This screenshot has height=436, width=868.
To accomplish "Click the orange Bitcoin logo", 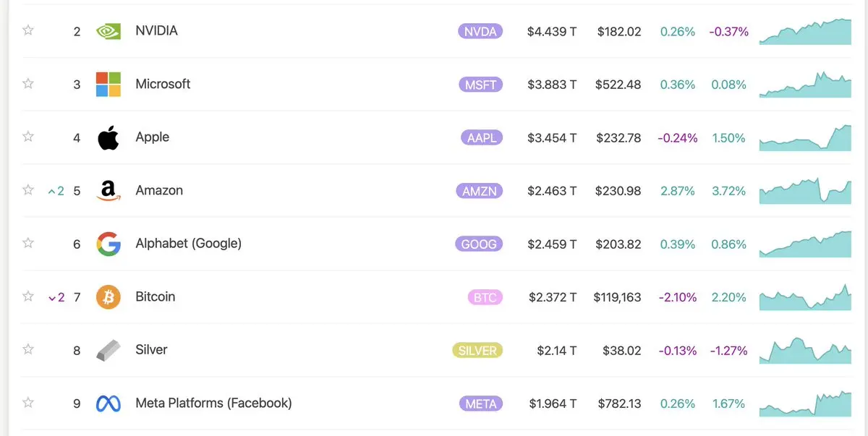I will coord(109,297).
